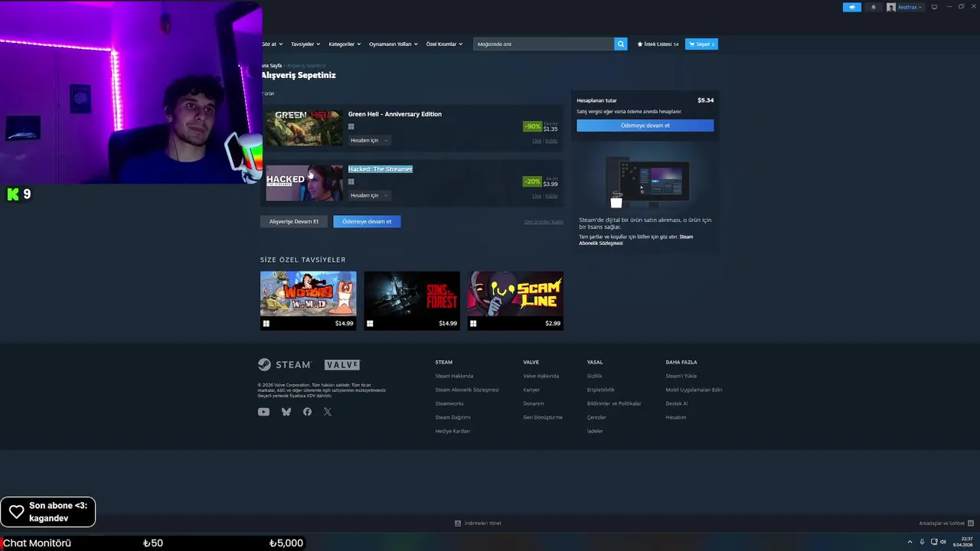
Task: Open Green Hell game thumbnail
Action: tap(304, 128)
